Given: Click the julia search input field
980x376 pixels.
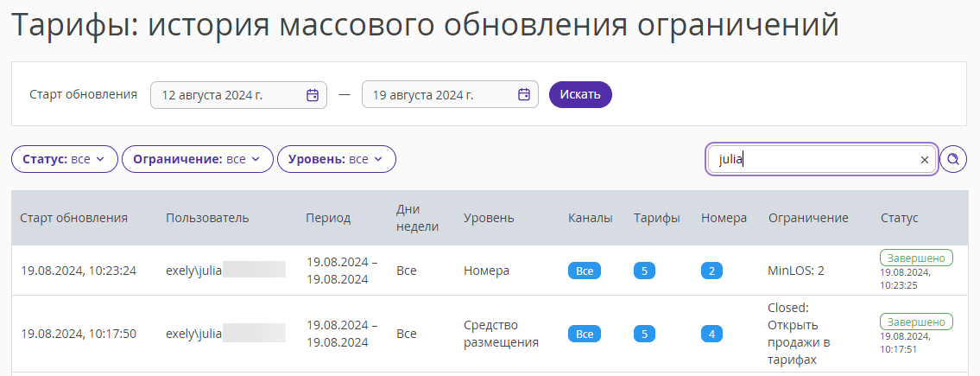Looking at the screenshot, I should click(822, 160).
